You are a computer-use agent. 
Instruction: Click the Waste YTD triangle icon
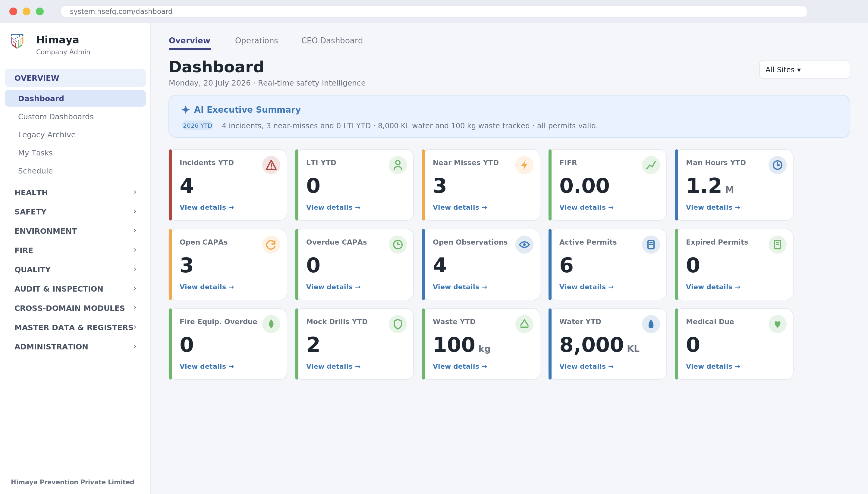coord(524,324)
